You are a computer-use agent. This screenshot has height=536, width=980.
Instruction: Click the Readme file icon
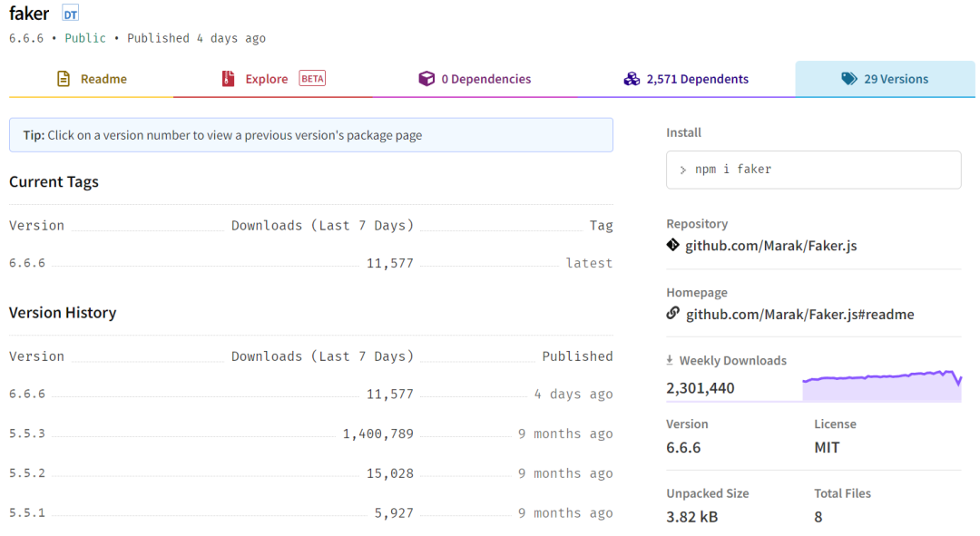(x=64, y=79)
